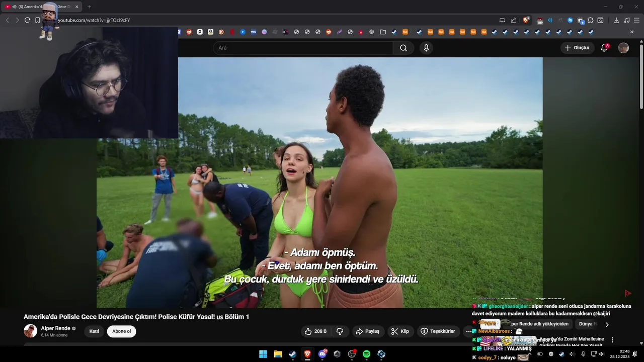The width and height of the screenshot is (644, 362).
Task: Focus the Ara search field
Action: coord(303,48)
